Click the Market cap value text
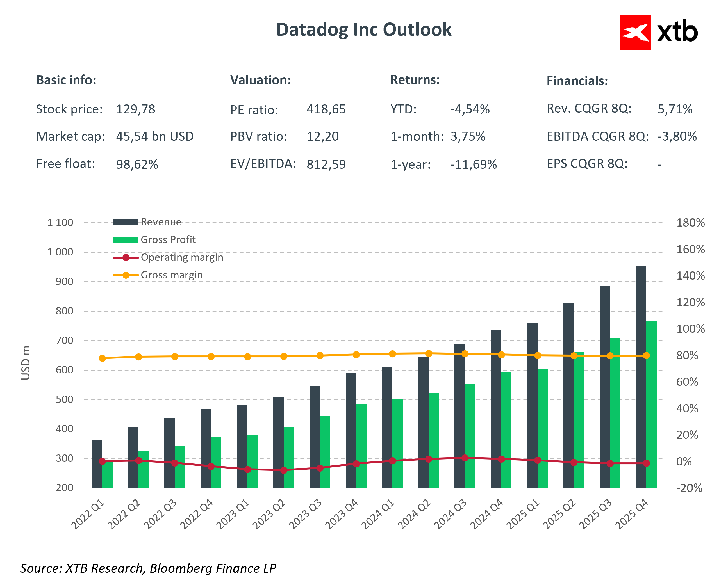Image resolution: width=728 pixels, height=585 pixels. (155, 136)
